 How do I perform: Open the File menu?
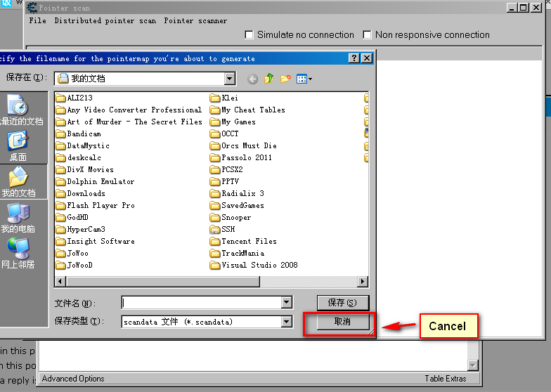tap(37, 21)
